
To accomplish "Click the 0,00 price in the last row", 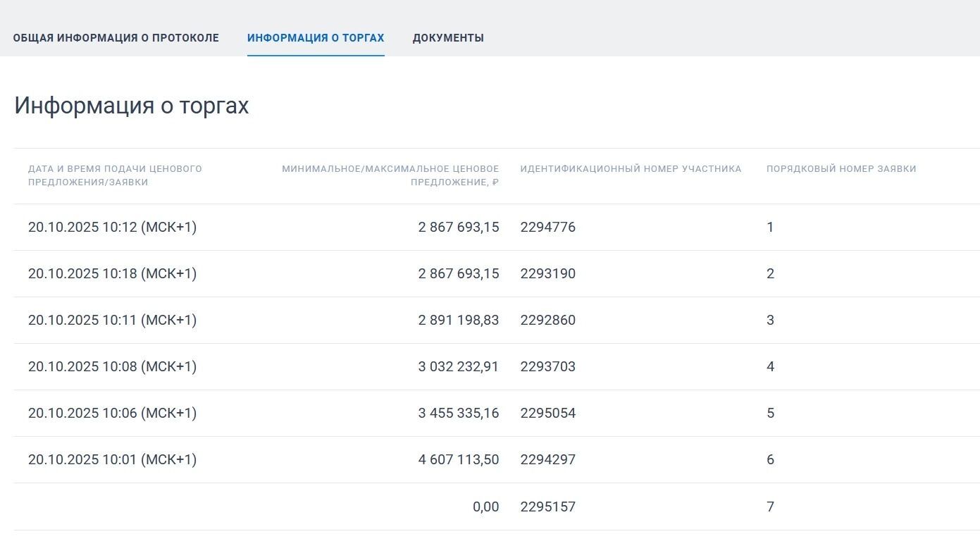I will point(485,507).
